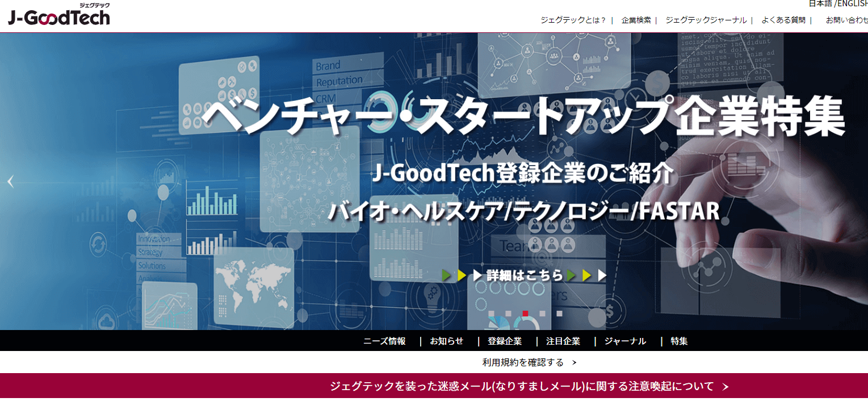Switch the site language to ENGLISH
This screenshot has height=406, width=868.
tap(853, 4)
